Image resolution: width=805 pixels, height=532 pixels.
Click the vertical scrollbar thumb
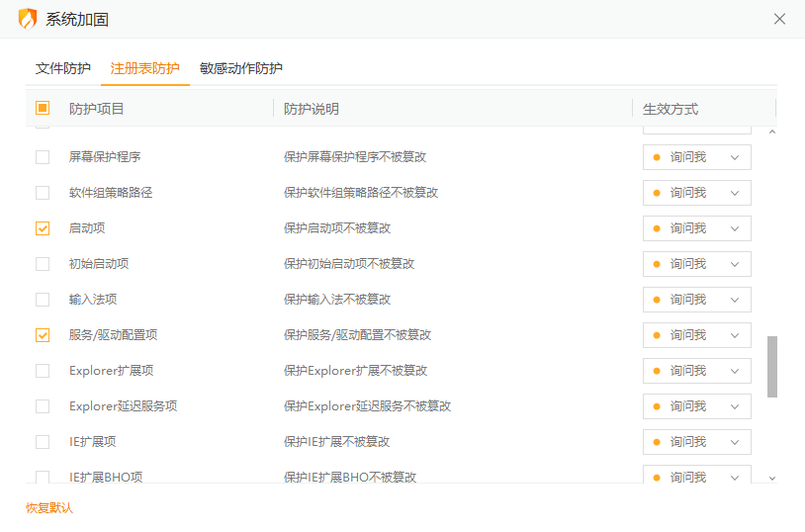[x=772, y=366]
